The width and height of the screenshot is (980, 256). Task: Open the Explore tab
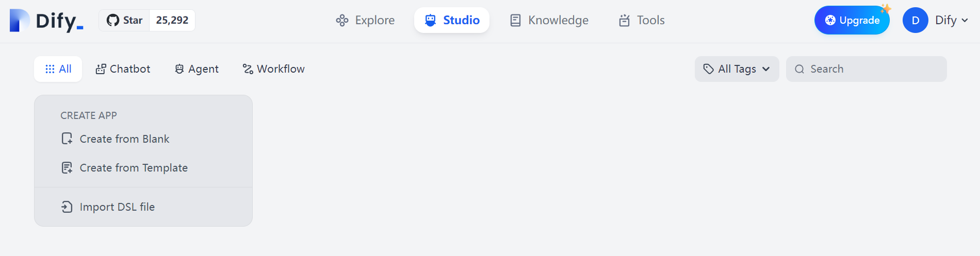point(365,20)
